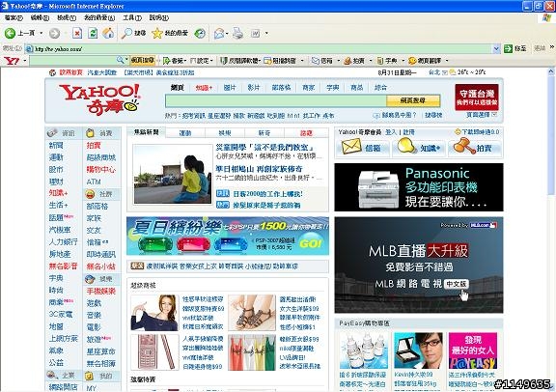Click the Y! logo on Yahoo toolbar

click(12, 61)
